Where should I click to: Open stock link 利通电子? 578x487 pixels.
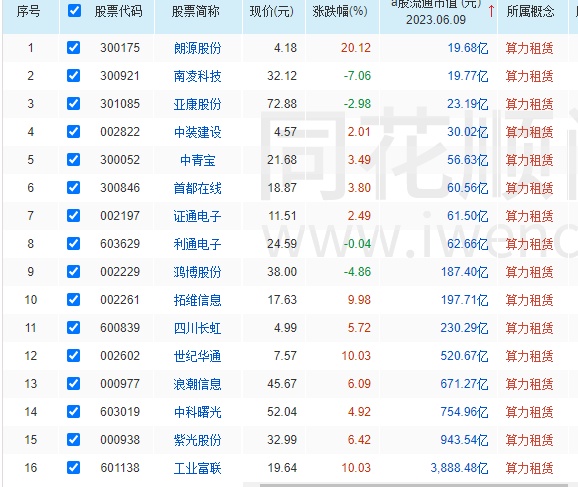(x=198, y=244)
